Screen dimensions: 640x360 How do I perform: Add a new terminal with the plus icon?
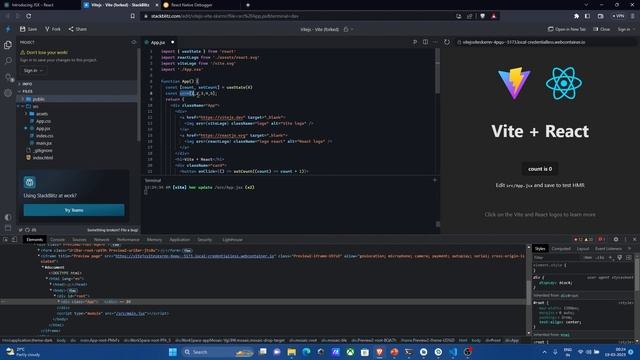tap(435, 180)
